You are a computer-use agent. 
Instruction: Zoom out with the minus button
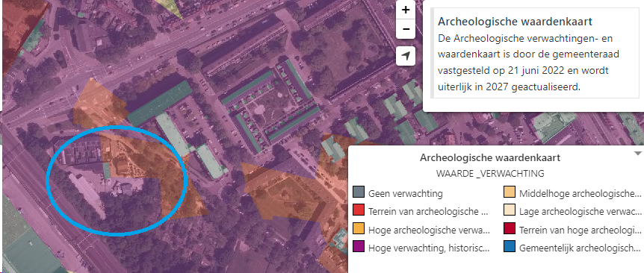(406, 30)
